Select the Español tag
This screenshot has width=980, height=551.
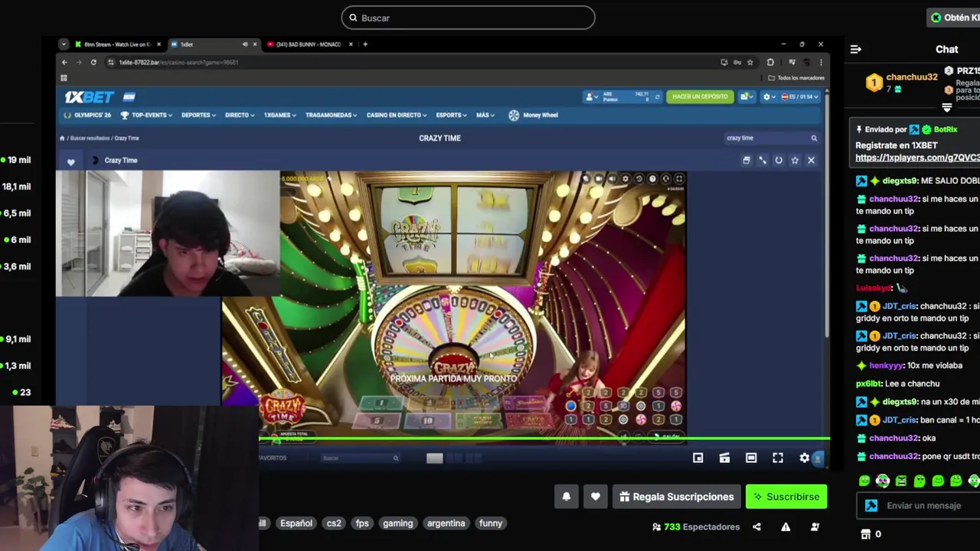coord(296,523)
